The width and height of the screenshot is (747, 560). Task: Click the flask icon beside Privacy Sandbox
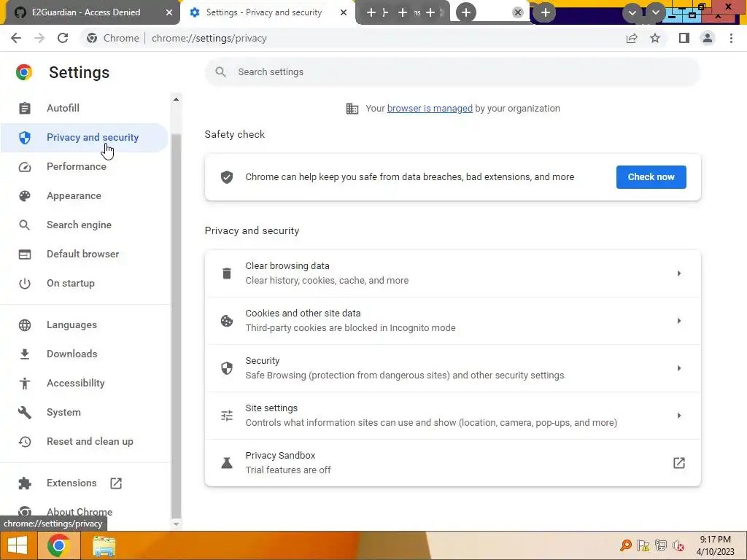click(x=227, y=463)
